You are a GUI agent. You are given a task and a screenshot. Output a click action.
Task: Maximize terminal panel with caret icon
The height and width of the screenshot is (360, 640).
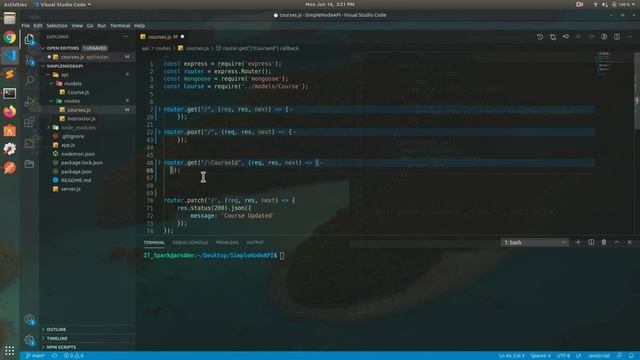tap(617, 242)
